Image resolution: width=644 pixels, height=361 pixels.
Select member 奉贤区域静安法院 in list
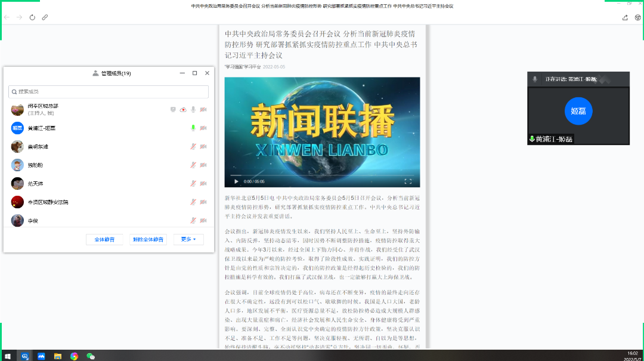pyautogui.click(x=109, y=202)
